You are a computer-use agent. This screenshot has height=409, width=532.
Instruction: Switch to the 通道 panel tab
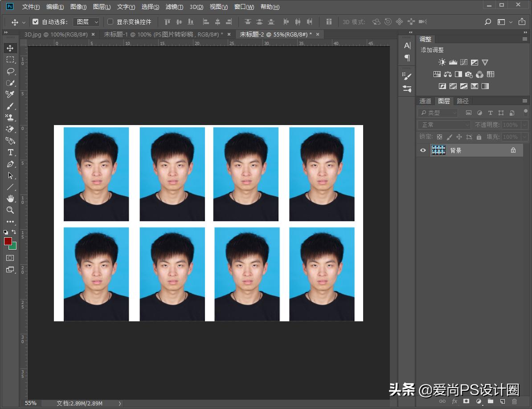426,101
